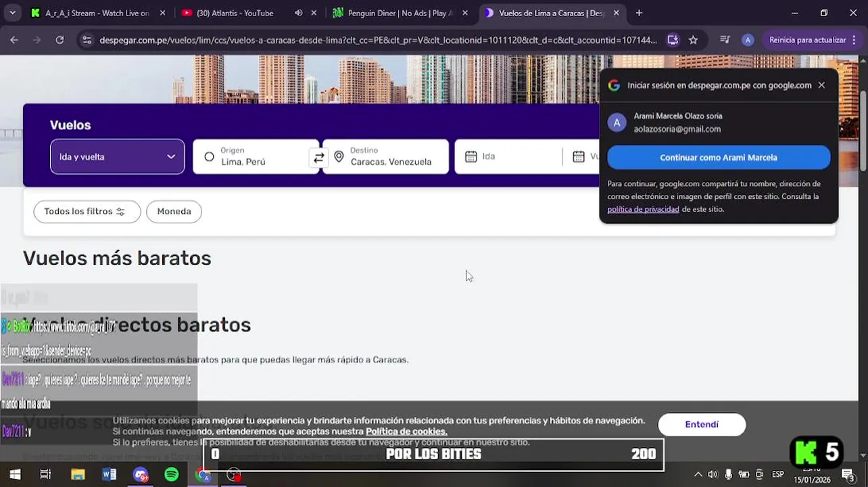Bookmark this page with the star icon
The height and width of the screenshot is (487, 868).
693,40
